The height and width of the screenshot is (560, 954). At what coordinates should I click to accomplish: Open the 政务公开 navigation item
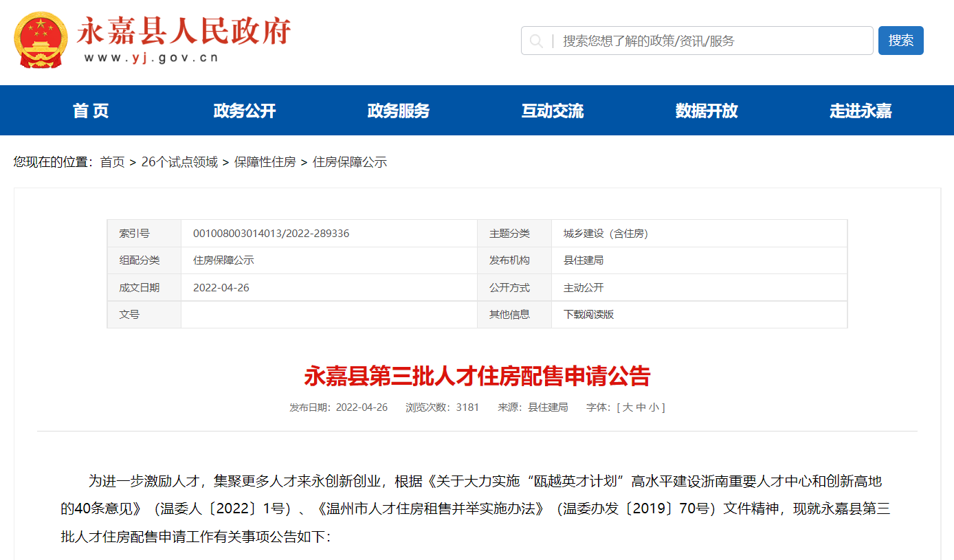point(245,111)
